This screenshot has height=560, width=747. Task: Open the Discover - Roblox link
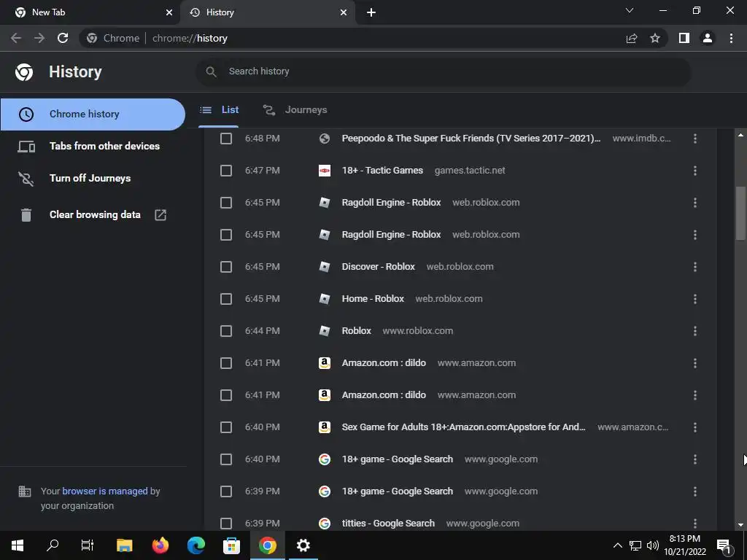point(379,267)
